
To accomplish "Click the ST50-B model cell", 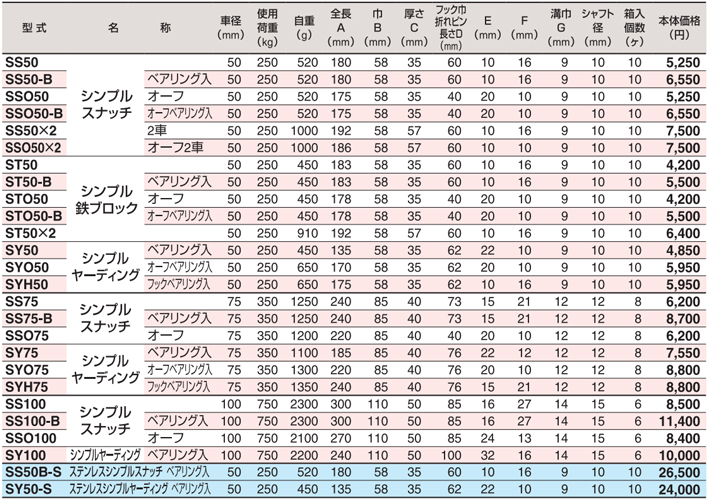I will [28, 182].
